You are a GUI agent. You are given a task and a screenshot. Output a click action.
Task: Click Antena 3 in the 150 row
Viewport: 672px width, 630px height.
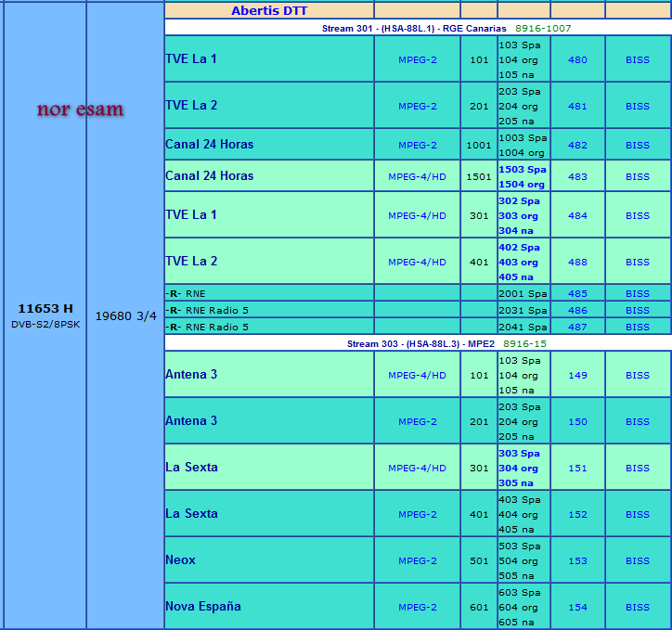point(191,421)
